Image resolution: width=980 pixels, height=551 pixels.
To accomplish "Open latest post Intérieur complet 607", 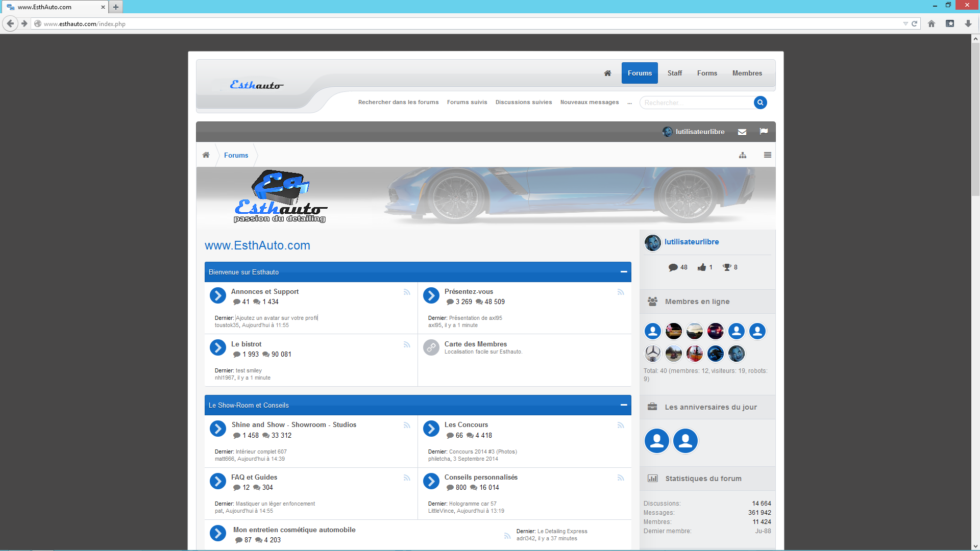I will [x=261, y=452].
